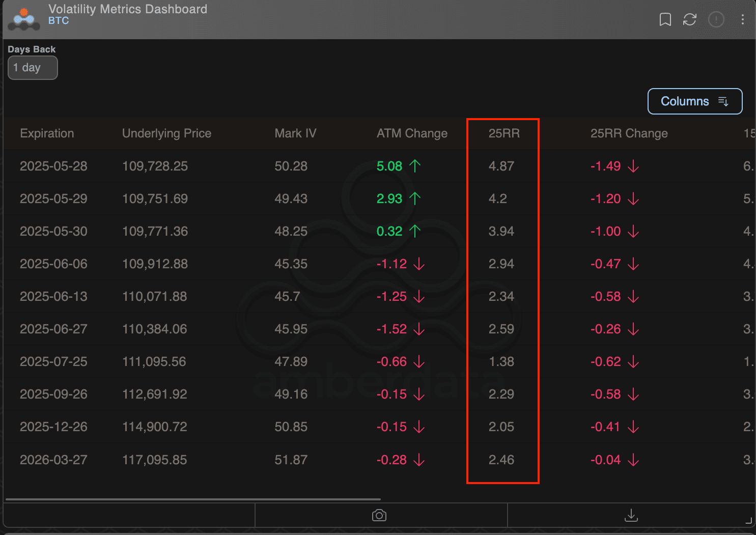Select the 2025-05-30 expiration cell
Screen dimensions: 756x535
pos(53,231)
